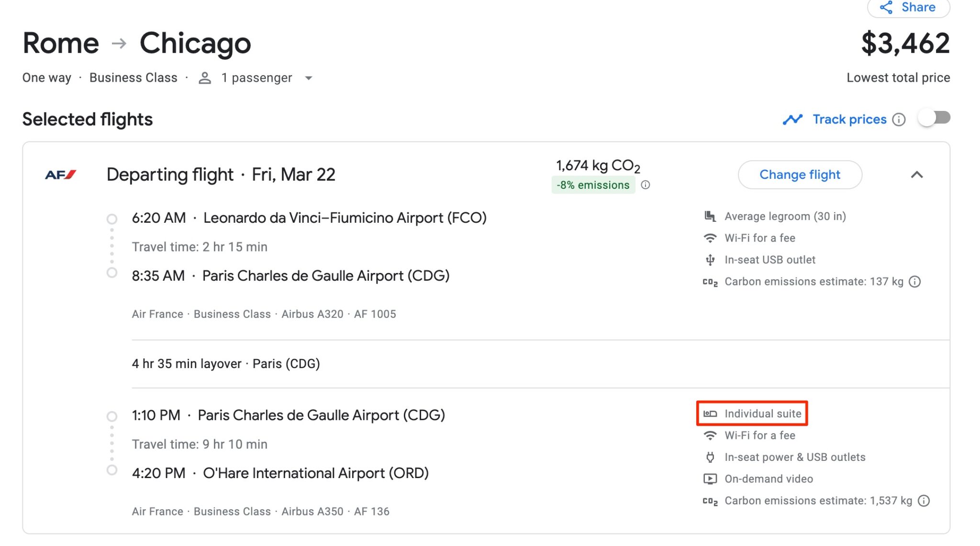Click the Track prices line-chart icon
Viewport: 980px width, 546px height.
pos(793,119)
